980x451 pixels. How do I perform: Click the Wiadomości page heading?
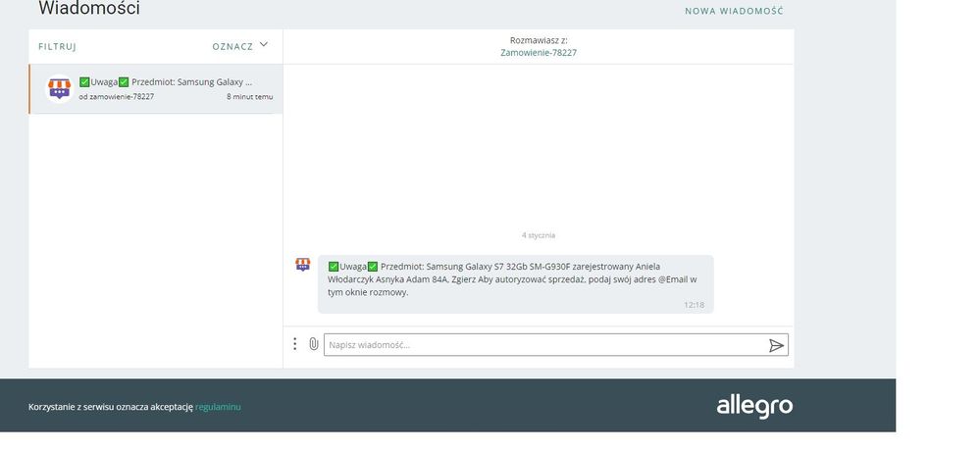click(x=89, y=8)
